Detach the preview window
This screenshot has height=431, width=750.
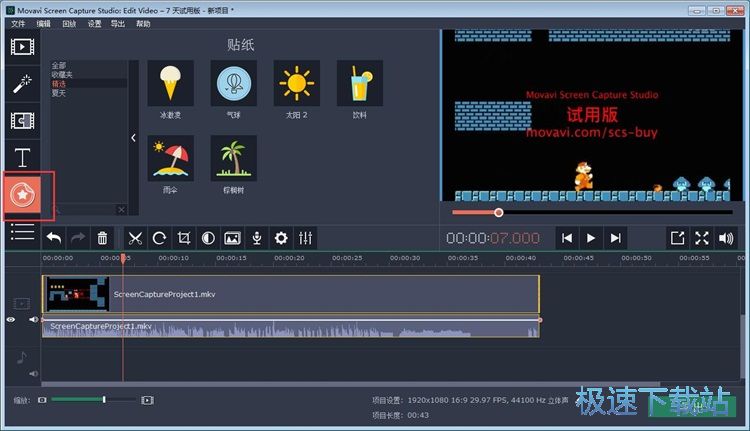click(677, 238)
